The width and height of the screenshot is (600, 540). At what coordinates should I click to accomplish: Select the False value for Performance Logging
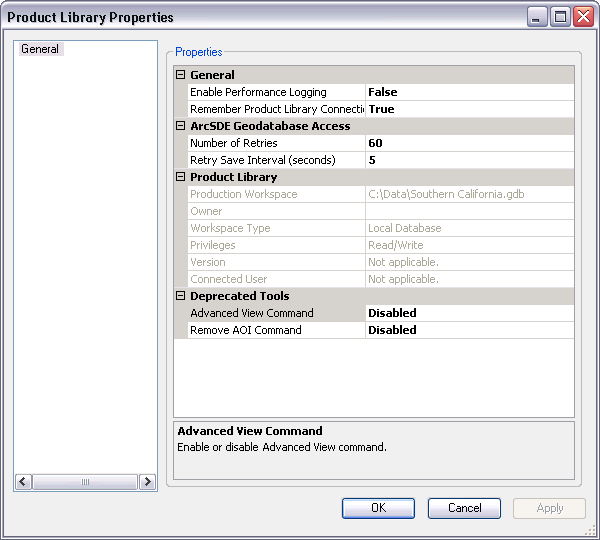pyautogui.click(x=470, y=92)
